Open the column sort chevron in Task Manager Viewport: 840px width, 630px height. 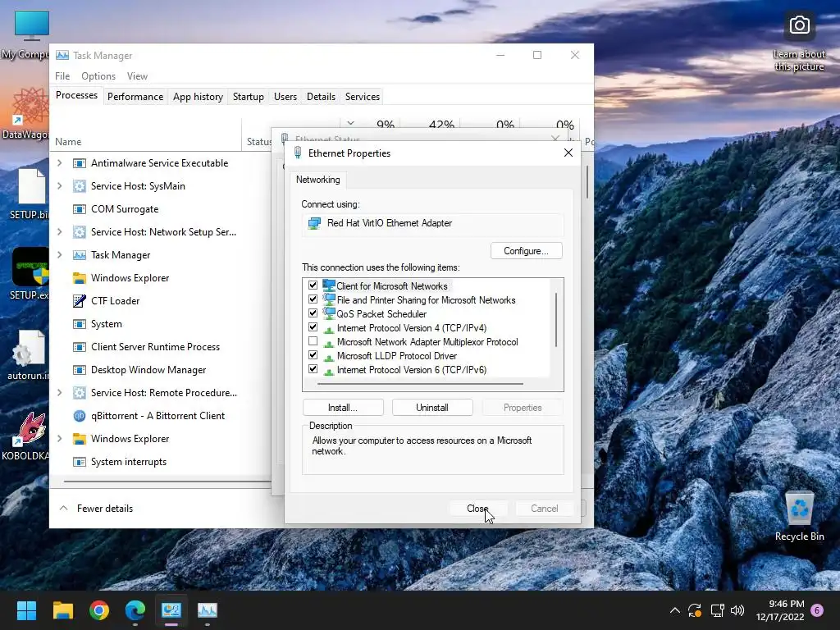(x=350, y=123)
